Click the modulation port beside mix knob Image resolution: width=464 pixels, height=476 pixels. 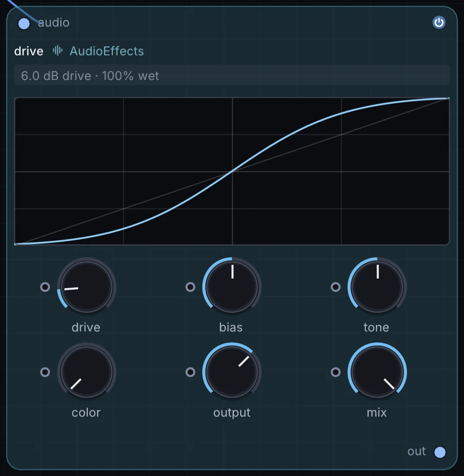335,372
